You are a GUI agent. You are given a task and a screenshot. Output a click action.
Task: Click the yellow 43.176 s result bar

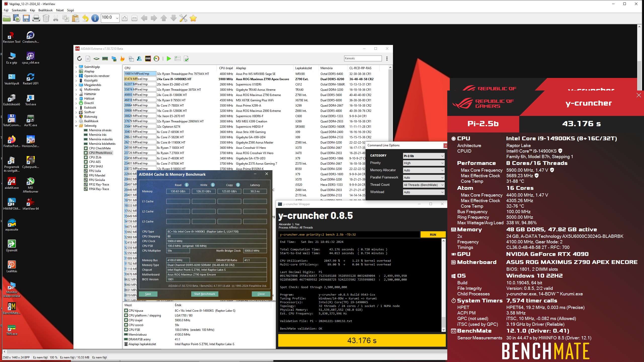362,340
